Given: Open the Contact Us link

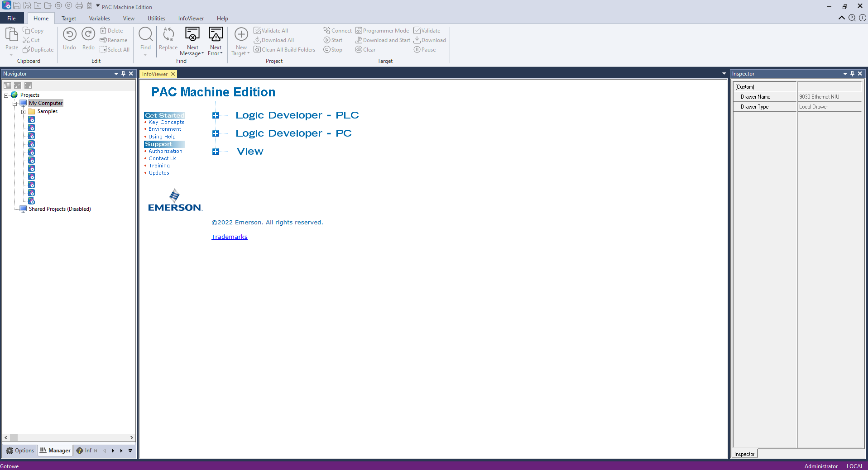Looking at the screenshot, I should (x=163, y=158).
